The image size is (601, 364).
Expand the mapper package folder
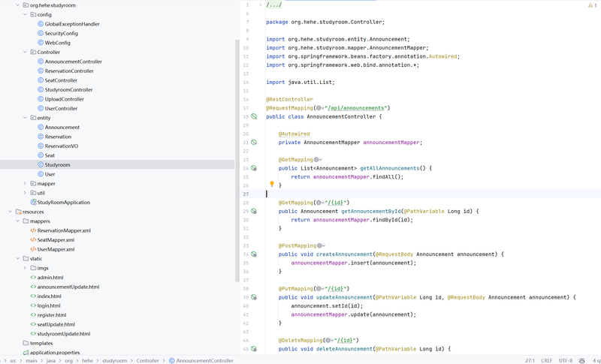click(25, 184)
